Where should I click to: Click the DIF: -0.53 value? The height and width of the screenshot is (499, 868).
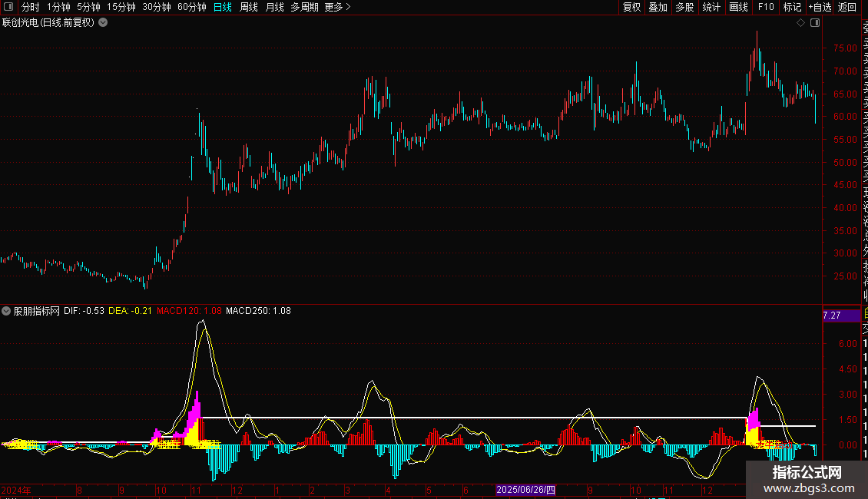point(84,311)
